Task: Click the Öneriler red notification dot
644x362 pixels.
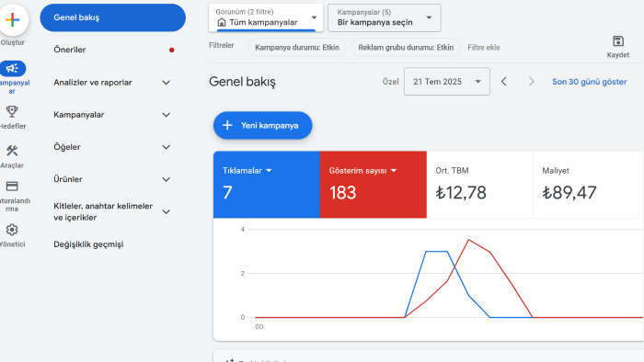Action: (172, 50)
